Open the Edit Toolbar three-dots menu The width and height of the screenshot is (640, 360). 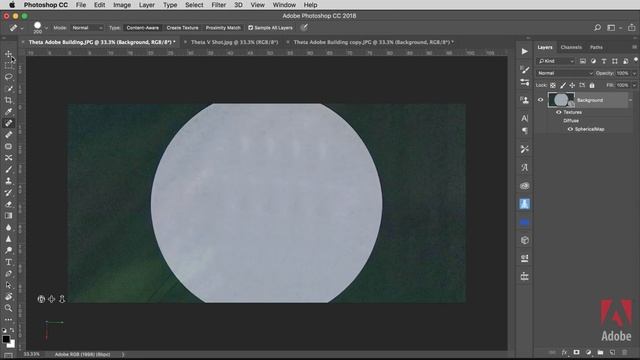(8, 320)
